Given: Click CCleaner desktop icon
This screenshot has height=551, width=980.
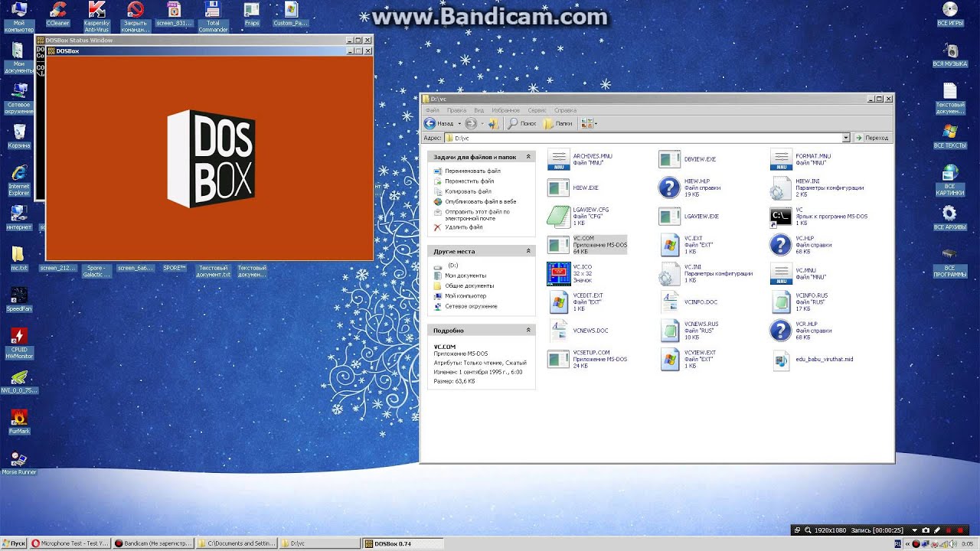Looking at the screenshot, I should (57, 10).
